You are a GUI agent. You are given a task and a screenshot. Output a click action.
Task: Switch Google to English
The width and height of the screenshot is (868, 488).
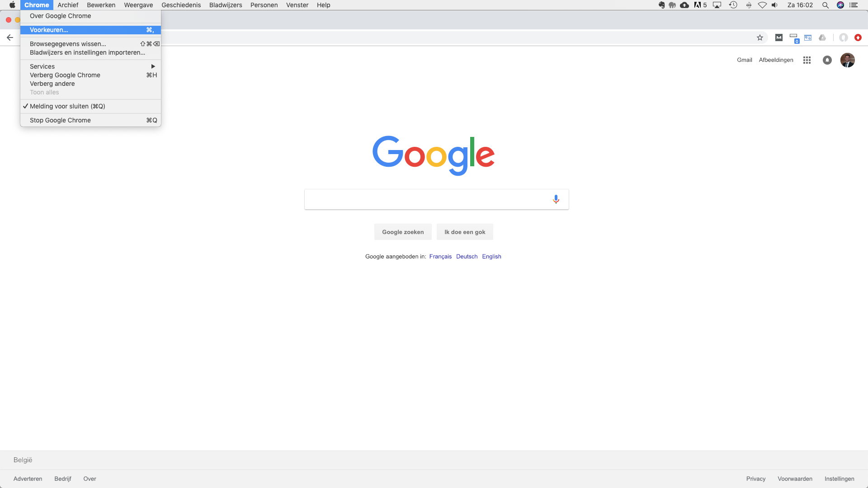491,257
